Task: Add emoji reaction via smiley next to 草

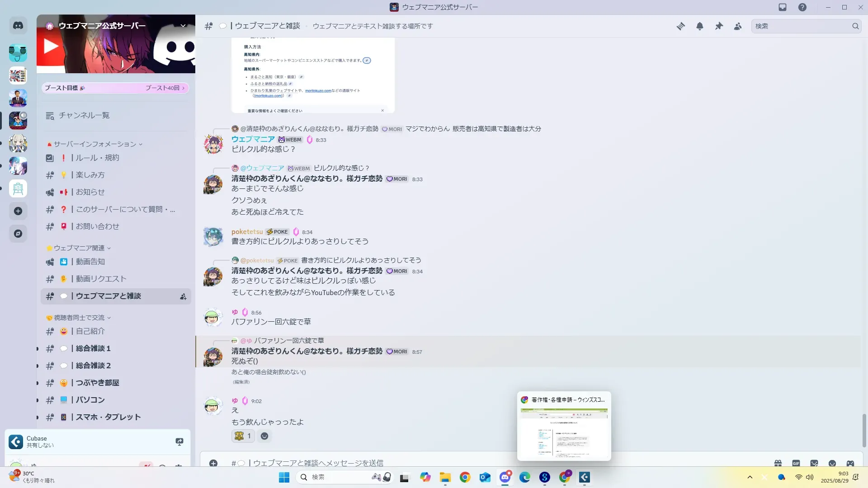Action: click(x=264, y=436)
